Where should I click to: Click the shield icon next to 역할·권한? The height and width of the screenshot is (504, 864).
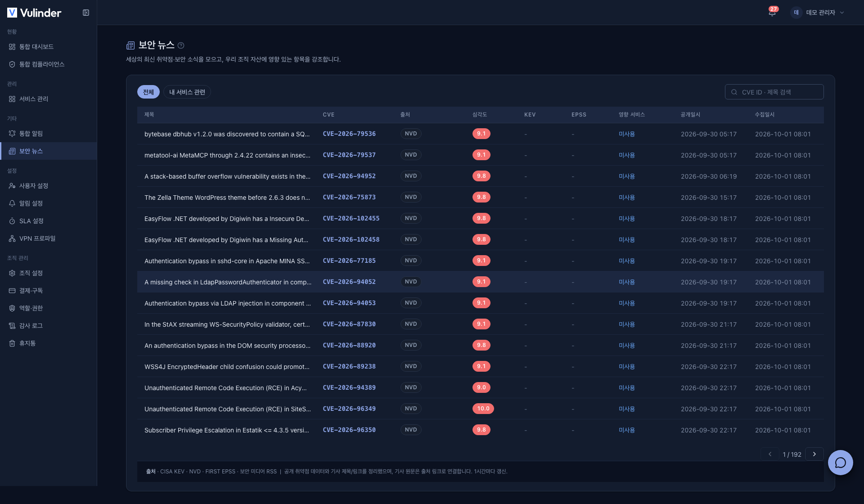coord(12,308)
